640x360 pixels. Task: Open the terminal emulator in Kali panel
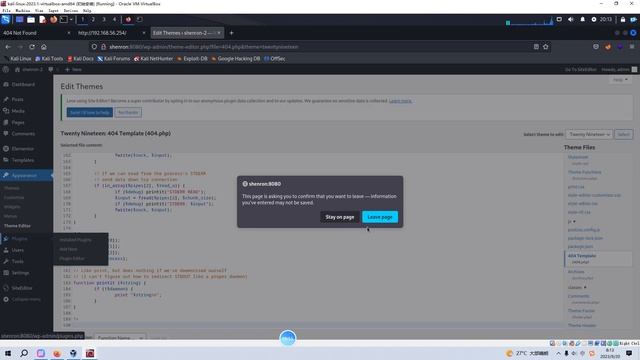coord(64,19)
